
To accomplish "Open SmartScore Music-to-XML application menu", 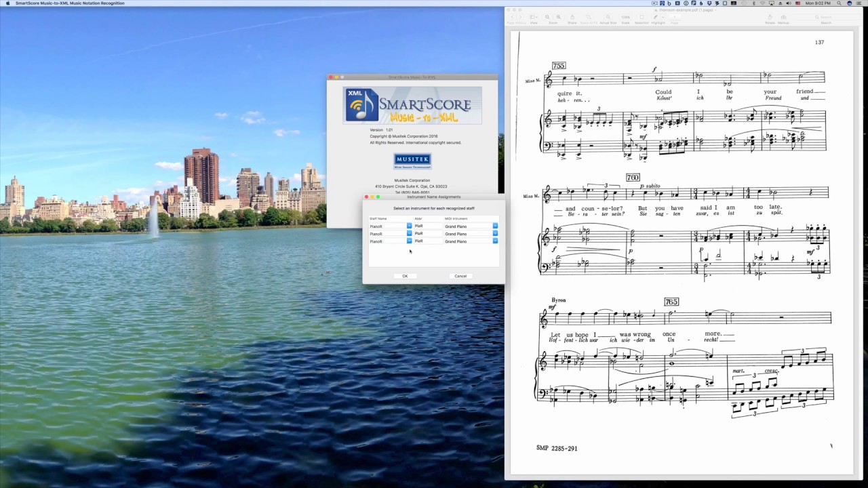I will (70, 3).
